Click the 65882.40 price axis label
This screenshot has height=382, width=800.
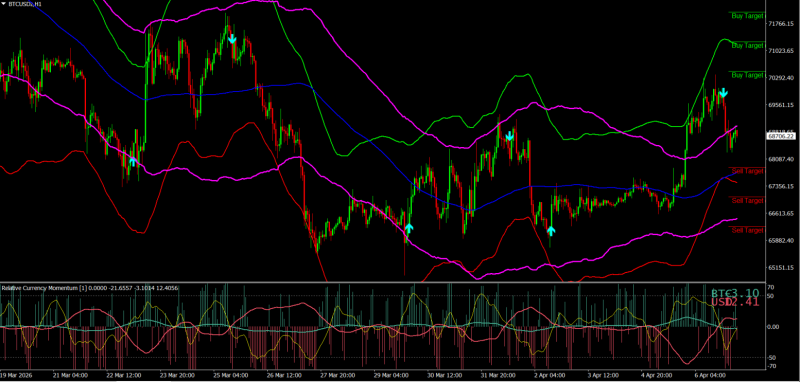[x=782, y=240]
